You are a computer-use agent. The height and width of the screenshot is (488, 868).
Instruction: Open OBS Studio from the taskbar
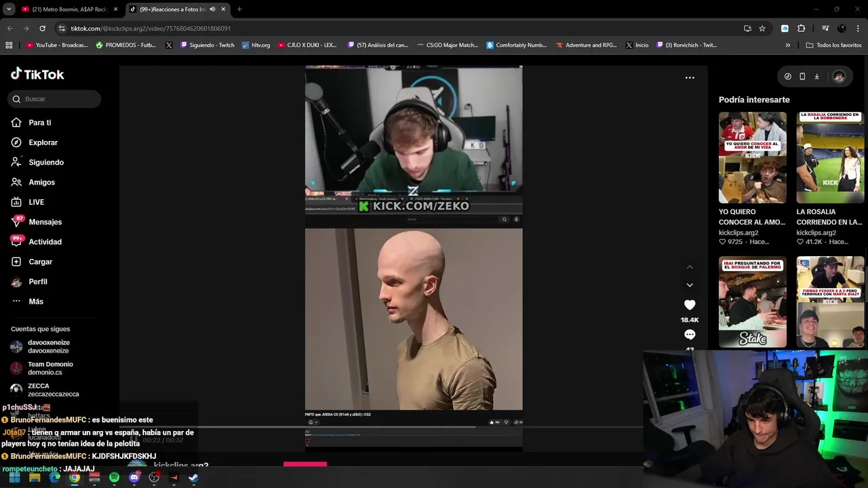(x=154, y=478)
